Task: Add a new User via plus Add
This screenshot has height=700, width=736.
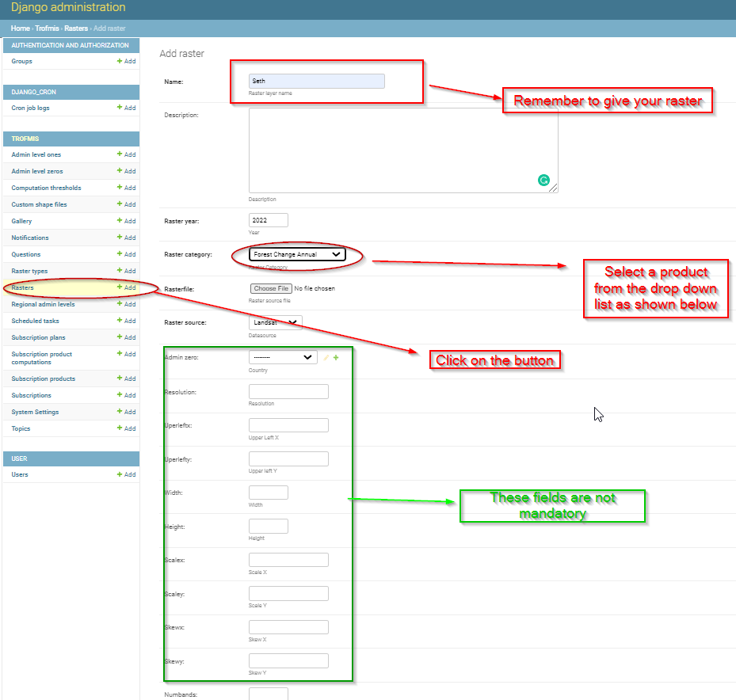Action: [126, 474]
